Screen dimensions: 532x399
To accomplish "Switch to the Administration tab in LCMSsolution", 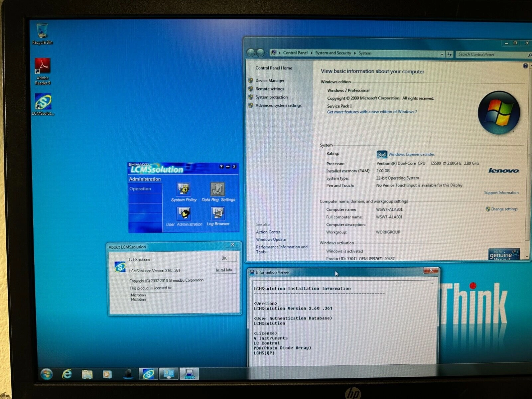I will (145, 179).
